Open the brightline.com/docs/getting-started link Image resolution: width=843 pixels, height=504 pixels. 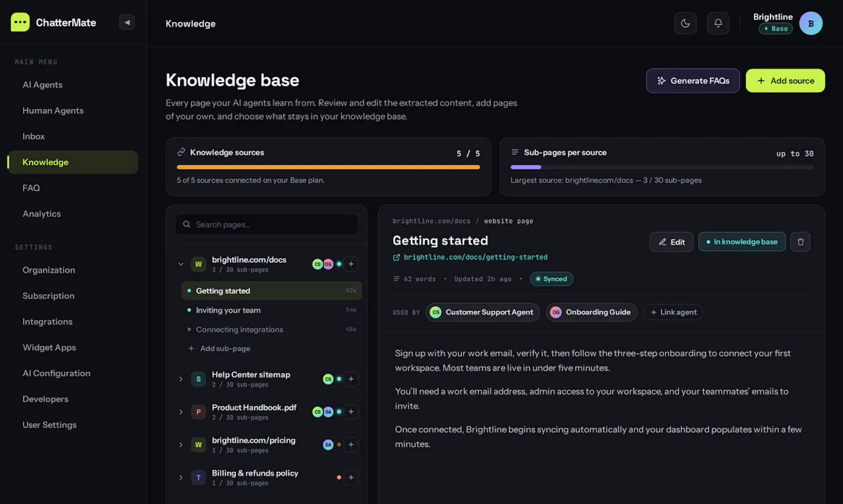tap(470, 257)
